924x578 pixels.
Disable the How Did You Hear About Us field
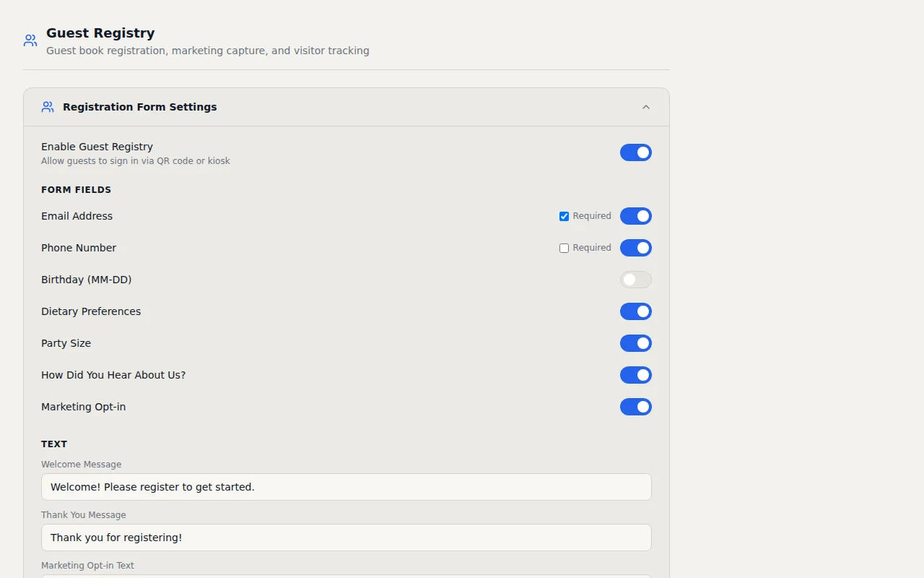point(635,375)
